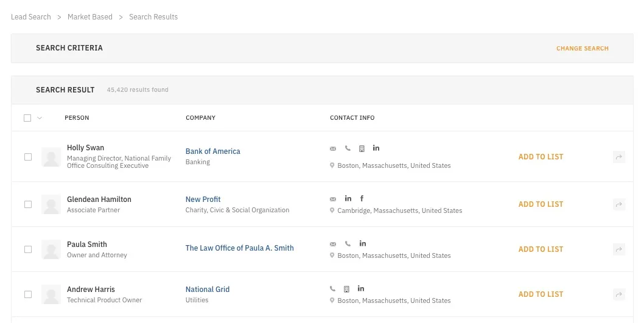The height and width of the screenshot is (323, 644).
Task: Go to Lead Search breadcrumb
Action: 31,17
